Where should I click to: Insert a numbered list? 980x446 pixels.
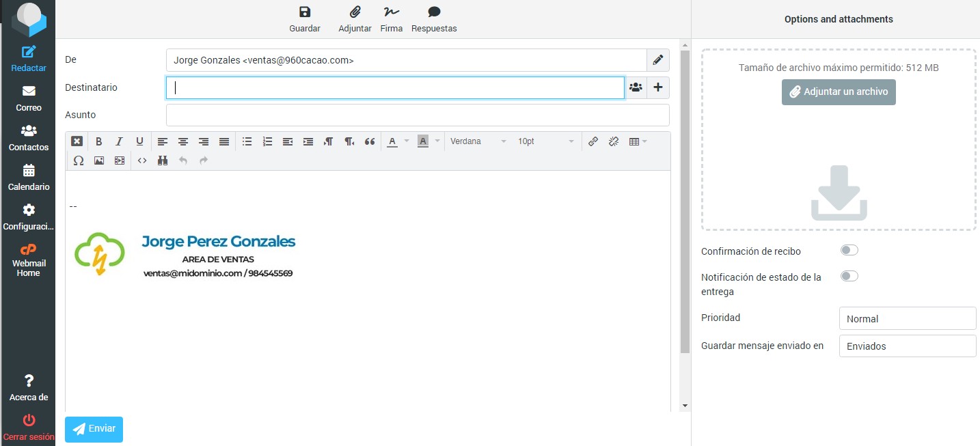click(268, 141)
